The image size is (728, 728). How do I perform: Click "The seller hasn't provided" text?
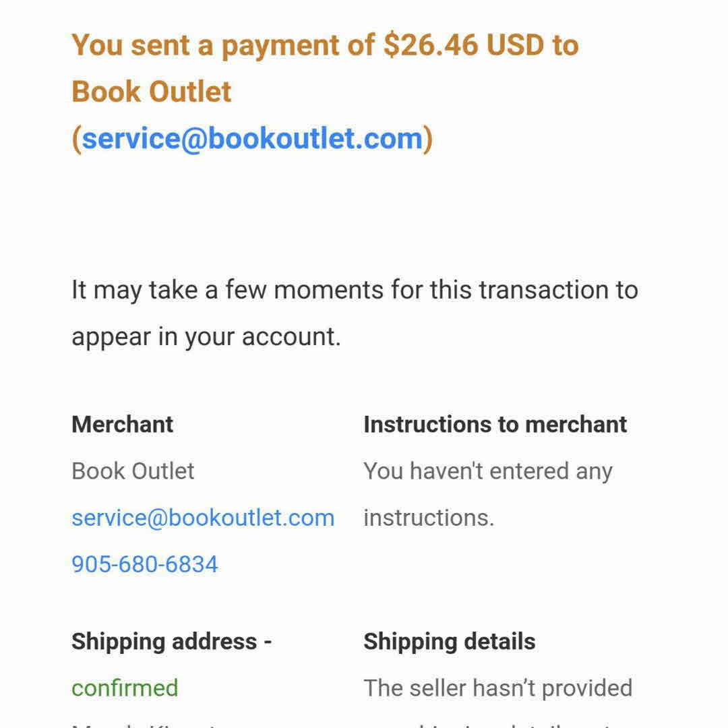pyautogui.click(x=497, y=688)
